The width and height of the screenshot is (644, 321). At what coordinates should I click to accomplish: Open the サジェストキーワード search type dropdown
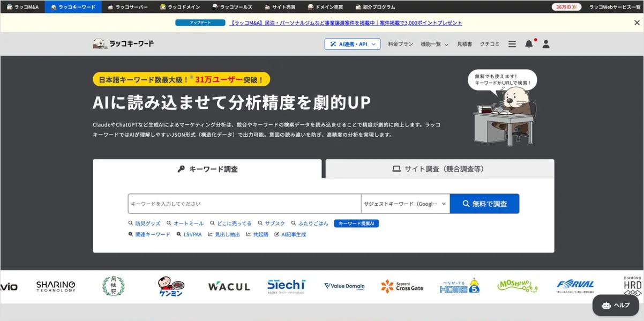(x=406, y=204)
